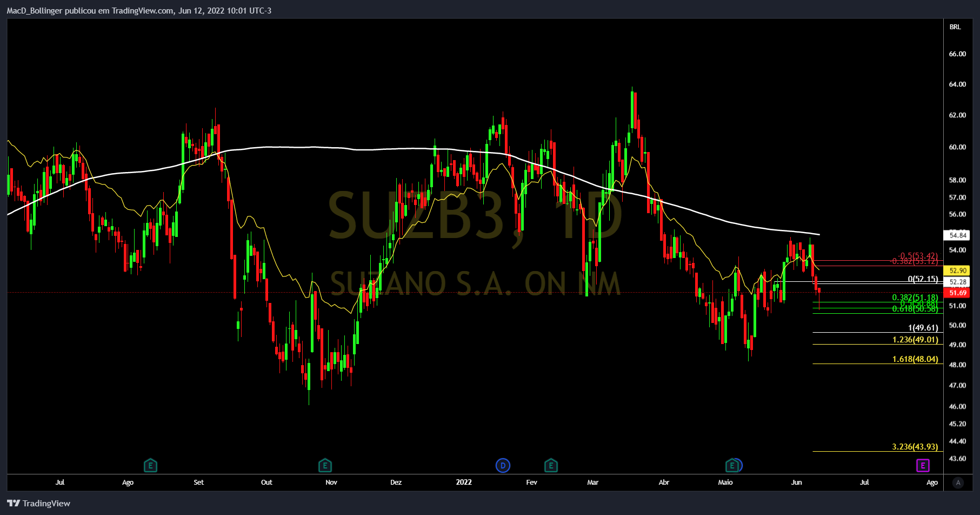Click the Fibonacci 0(52.15) level label
980x515 pixels.
[923, 279]
